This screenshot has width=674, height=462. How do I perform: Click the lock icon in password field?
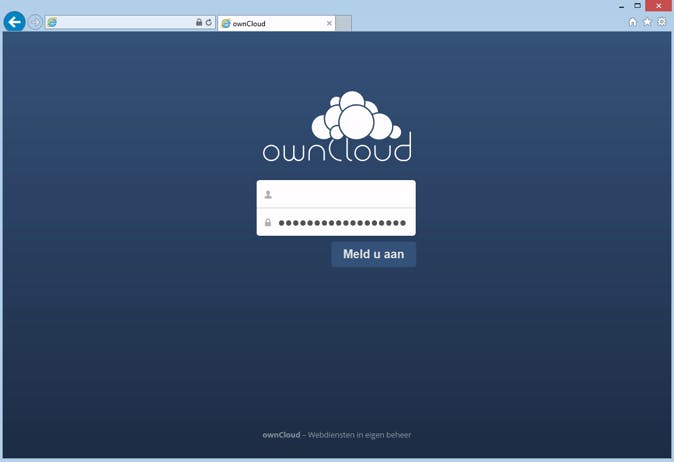[x=268, y=223]
